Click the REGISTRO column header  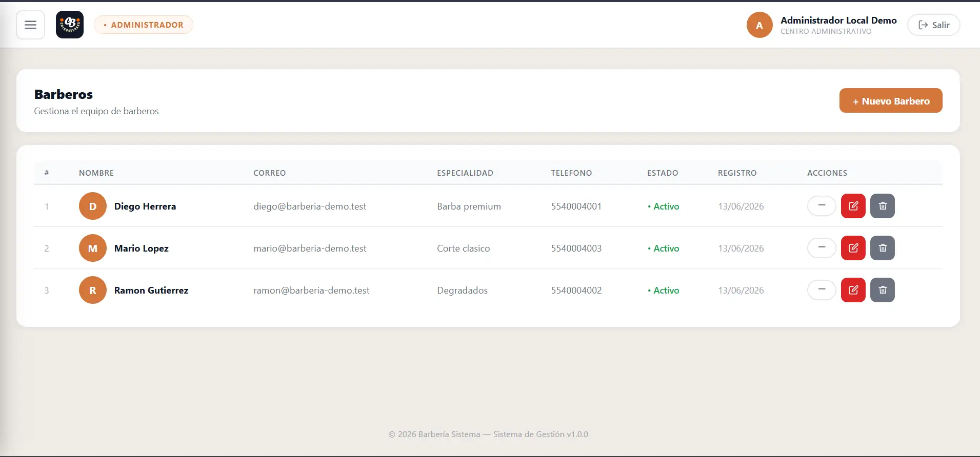click(737, 173)
